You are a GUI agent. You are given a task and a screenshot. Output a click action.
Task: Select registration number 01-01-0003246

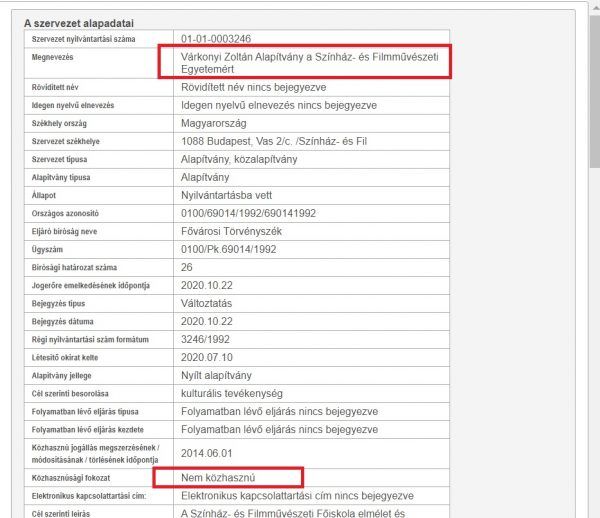tap(216, 39)
